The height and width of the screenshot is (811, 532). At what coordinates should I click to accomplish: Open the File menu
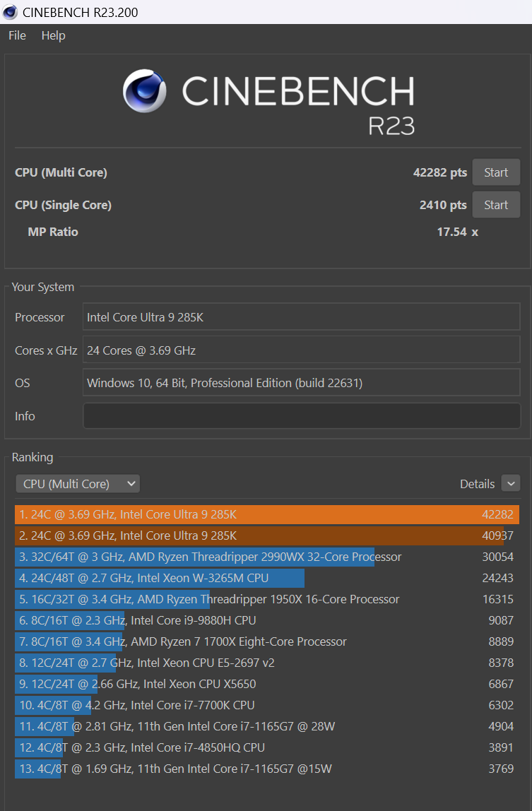(17, 35)
